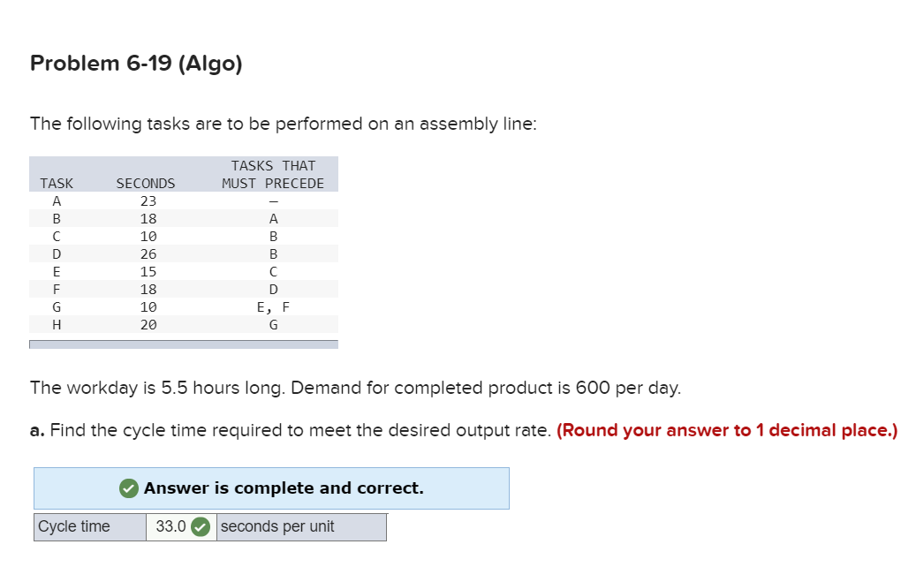Viewport: 924px width, 567px height.
Task: Select the TASK column header
Action: (x=57, y=183)
